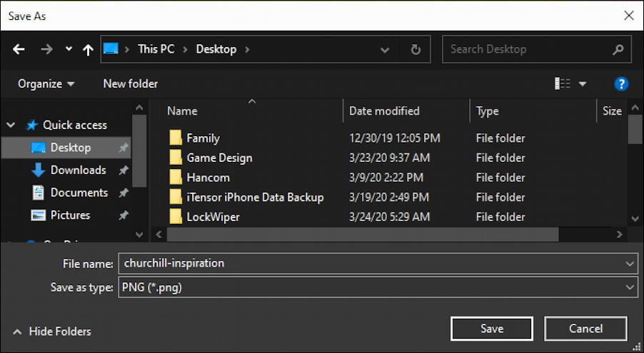Viewport: 644px width, 353px height.
Task: Select the Downloads quick access item
Action: point(78,170)
